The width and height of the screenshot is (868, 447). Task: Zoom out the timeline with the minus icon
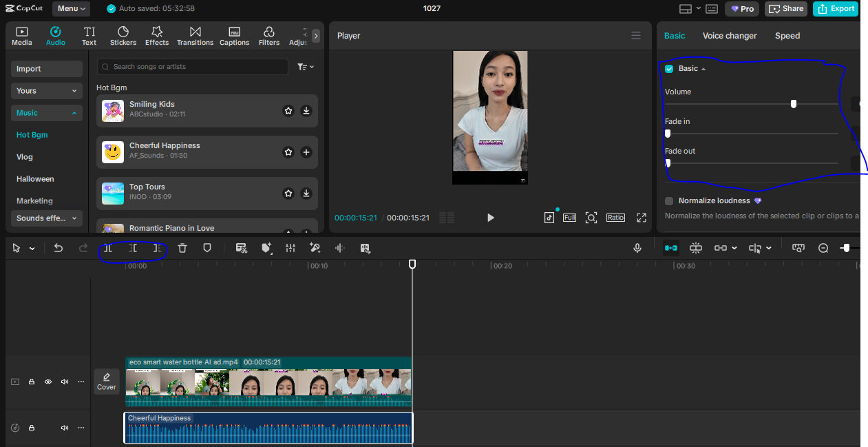coord(823,248)
